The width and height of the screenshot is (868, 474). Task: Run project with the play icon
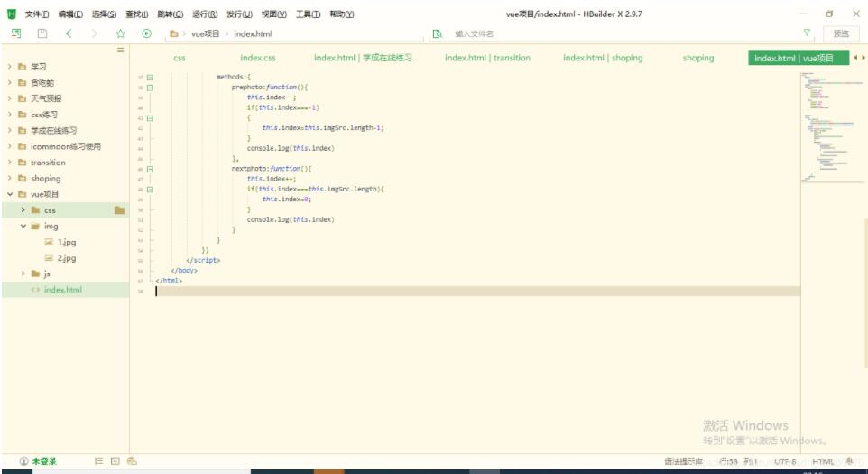(146, 33)
